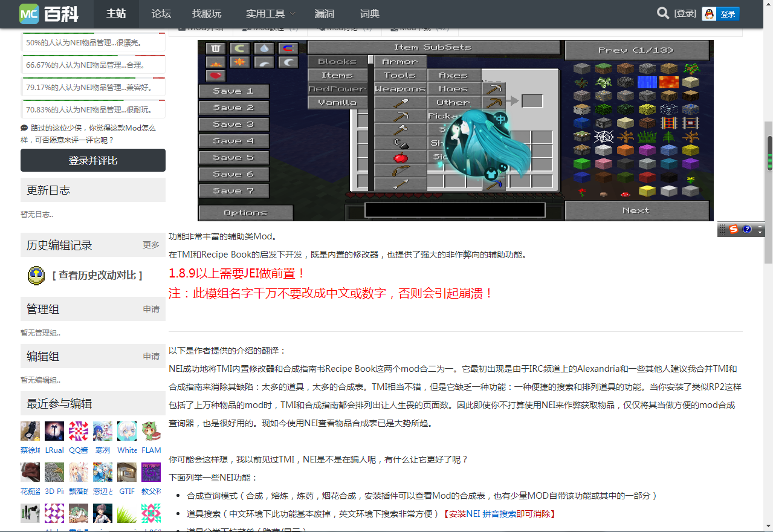
Task: Open the 词典 menu item
Action: (x=369, y=13)
